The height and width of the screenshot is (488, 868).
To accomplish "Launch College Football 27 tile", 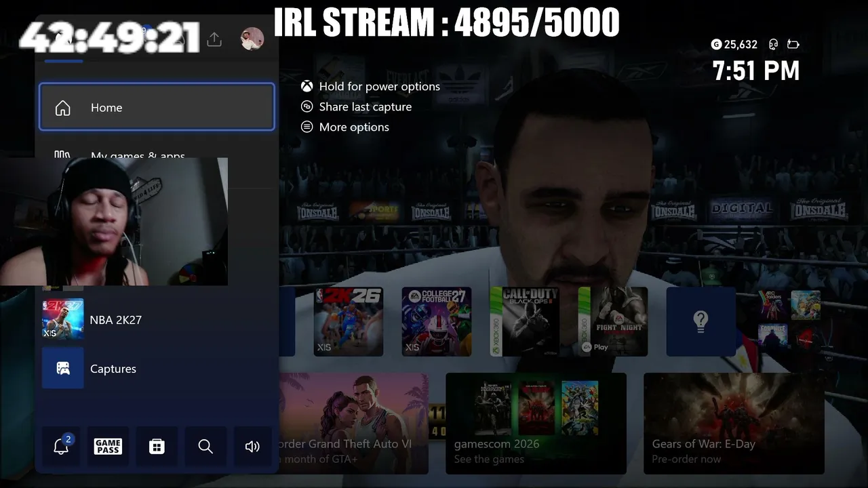I will click(437, 321).
